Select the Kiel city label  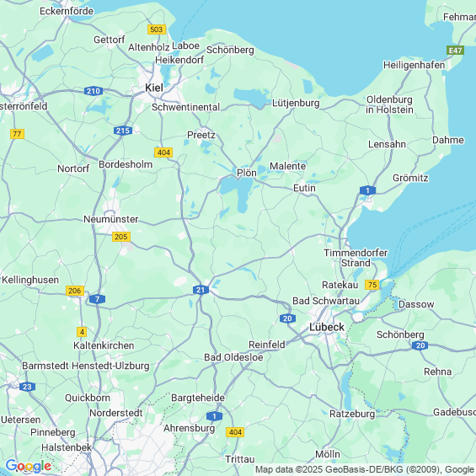[154, 88]
